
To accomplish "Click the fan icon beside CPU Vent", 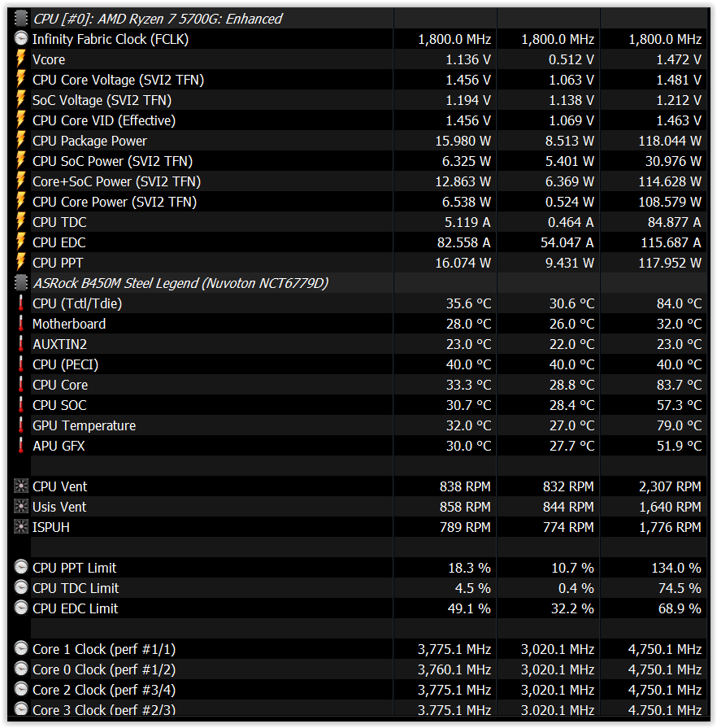I will pos(21,486).
